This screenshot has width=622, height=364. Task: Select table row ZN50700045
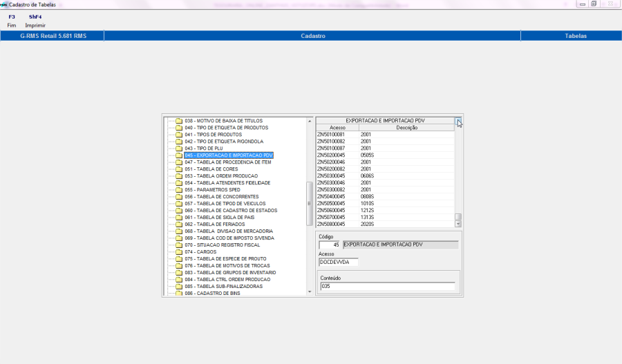tap(385, 218)
